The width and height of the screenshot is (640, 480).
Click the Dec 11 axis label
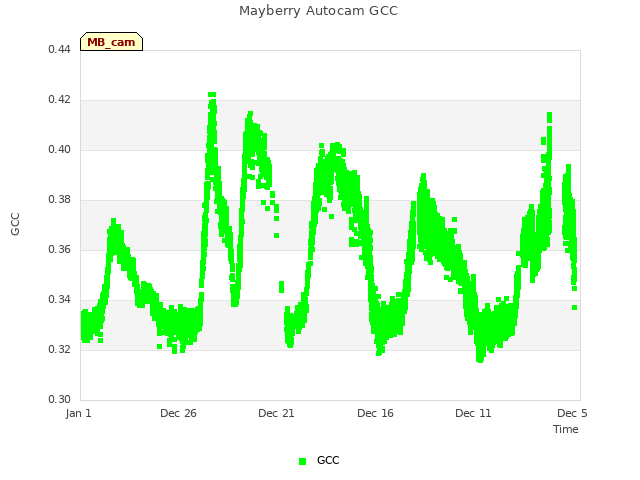point(473,413)
